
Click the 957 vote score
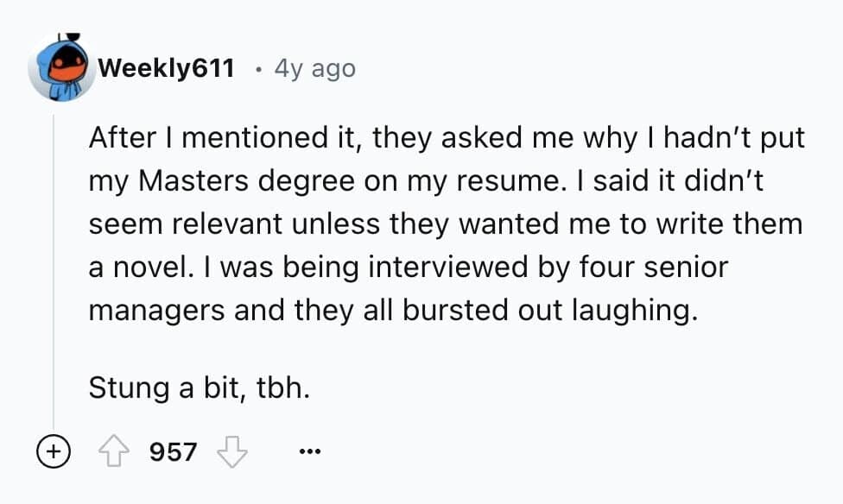point(174,451)
